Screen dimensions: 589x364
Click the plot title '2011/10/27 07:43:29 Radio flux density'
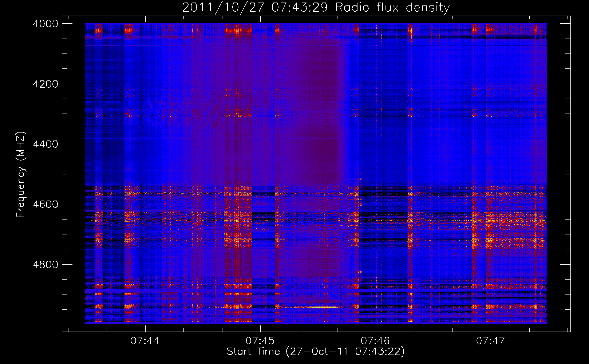(x=316, y=7)
